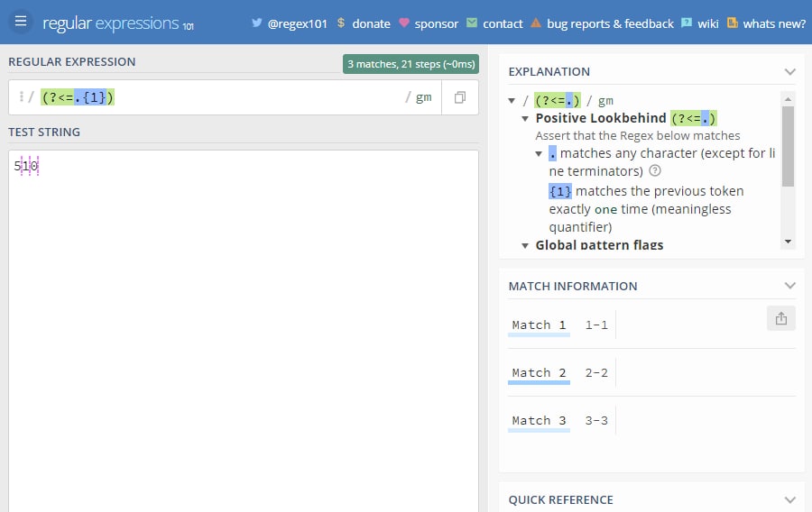The height and width of the screenshot is (512, 812).
Task: Open the contact link
Action: point(503,23)
